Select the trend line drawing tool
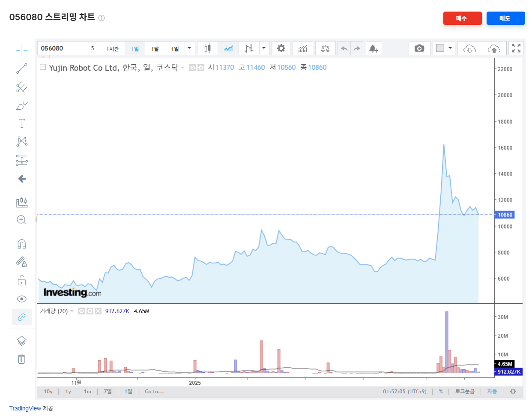The image size is (532, 419). 22,69
